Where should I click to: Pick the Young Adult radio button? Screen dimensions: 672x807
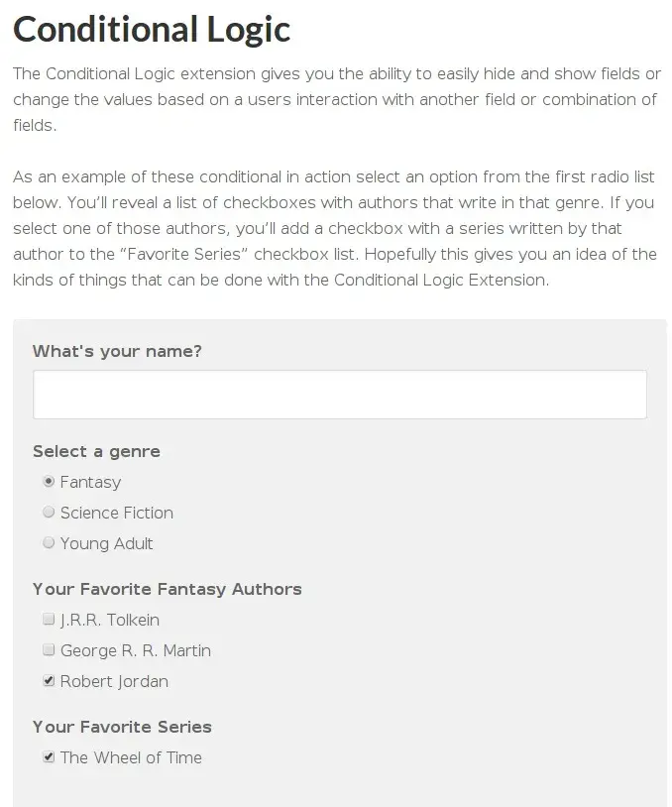pos(49,543)
